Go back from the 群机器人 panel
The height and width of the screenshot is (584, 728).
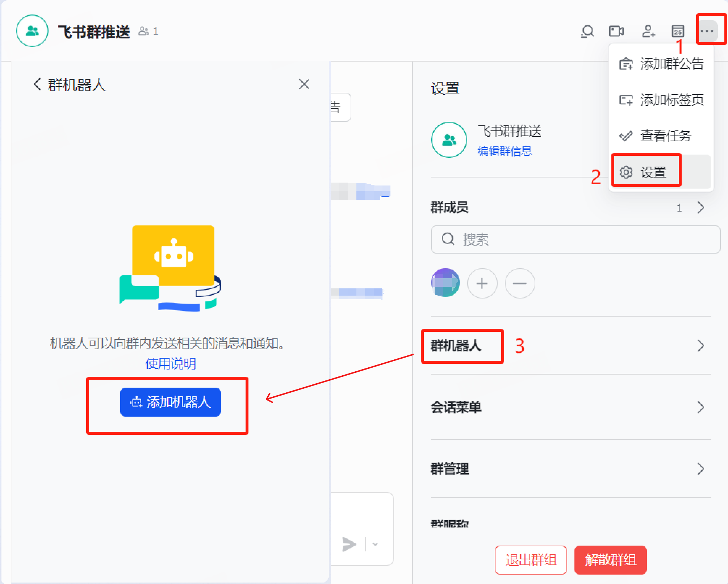[37, 84]
